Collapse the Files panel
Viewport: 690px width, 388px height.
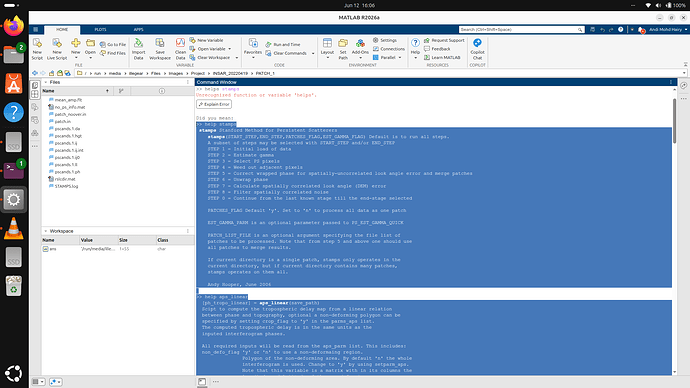45,82
